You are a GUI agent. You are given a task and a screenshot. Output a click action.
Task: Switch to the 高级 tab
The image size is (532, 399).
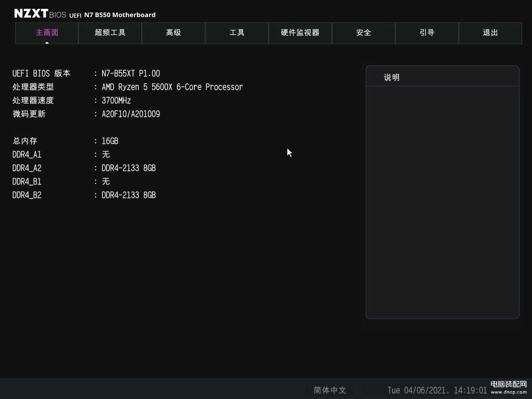(174, 33)
